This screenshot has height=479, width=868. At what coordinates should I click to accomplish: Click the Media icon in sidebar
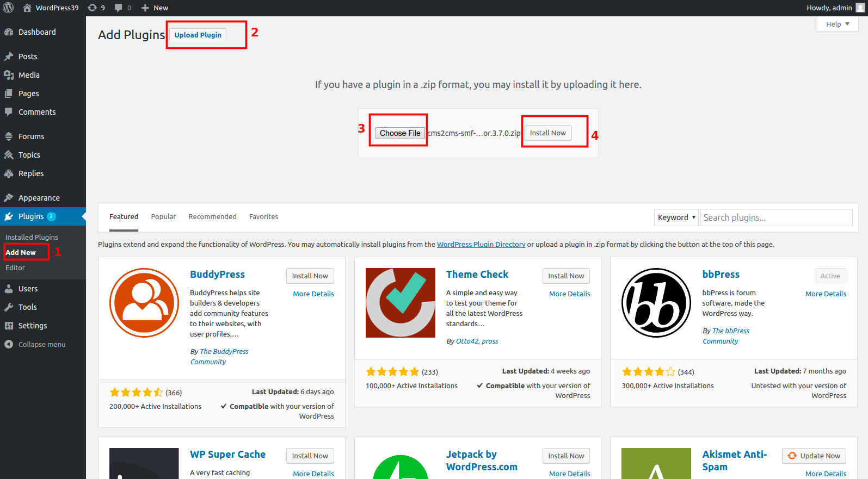[x=9, y=75]
